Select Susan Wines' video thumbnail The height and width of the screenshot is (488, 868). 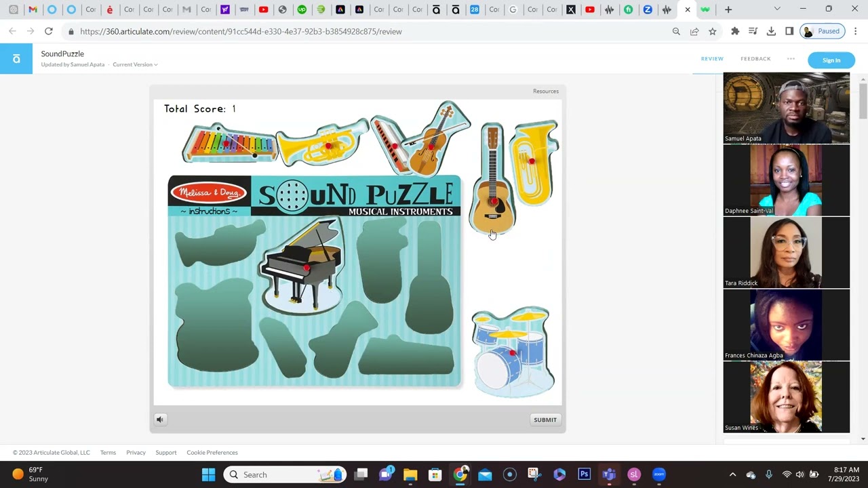pos(787,397)
